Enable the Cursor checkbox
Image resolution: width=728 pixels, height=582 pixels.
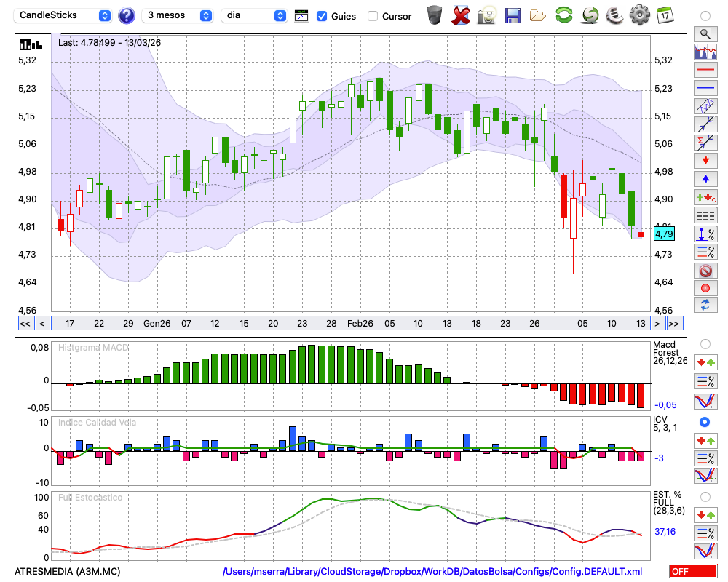pos(372,16)
